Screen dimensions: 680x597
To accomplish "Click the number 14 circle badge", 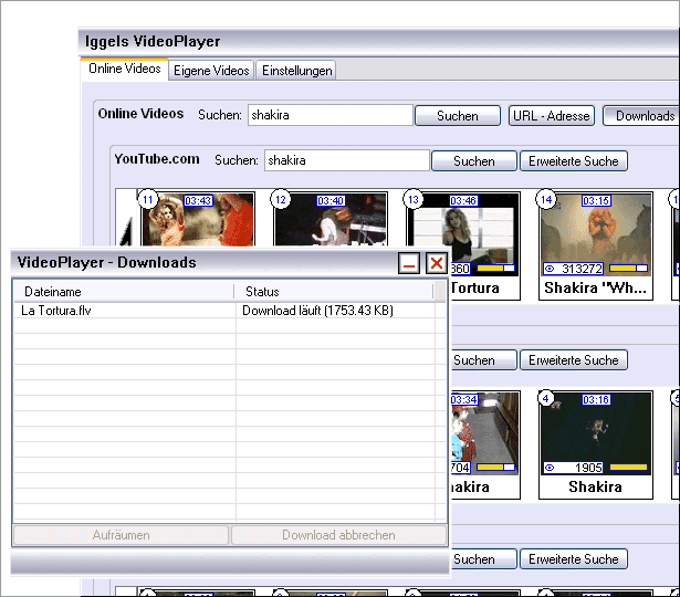I will [546, 199].
